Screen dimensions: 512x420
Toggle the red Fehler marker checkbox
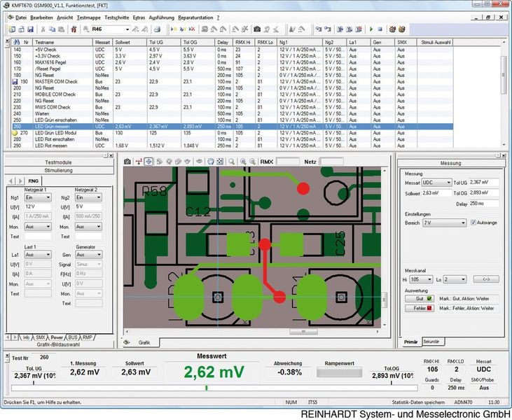(429, 308)
